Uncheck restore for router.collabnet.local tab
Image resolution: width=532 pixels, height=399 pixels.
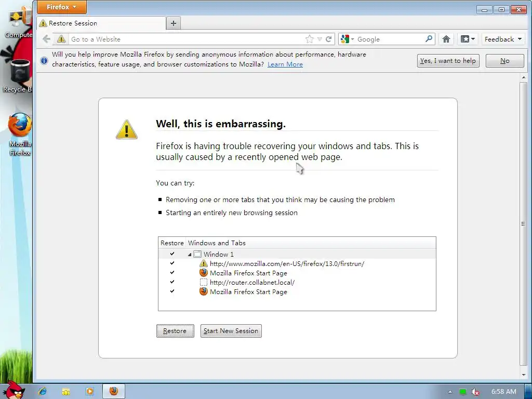coord(172,282)
